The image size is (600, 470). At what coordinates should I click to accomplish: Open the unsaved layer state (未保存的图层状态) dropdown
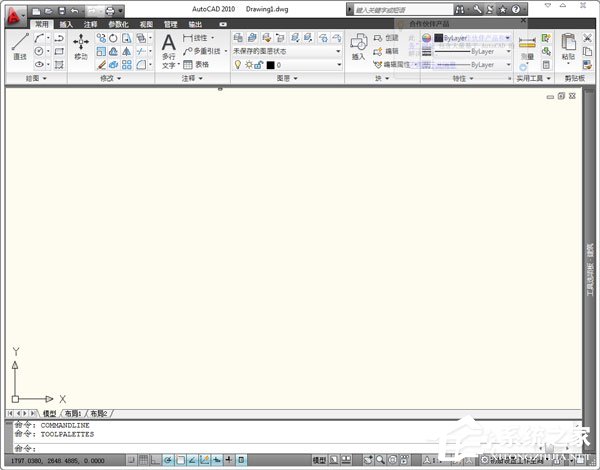287,51
